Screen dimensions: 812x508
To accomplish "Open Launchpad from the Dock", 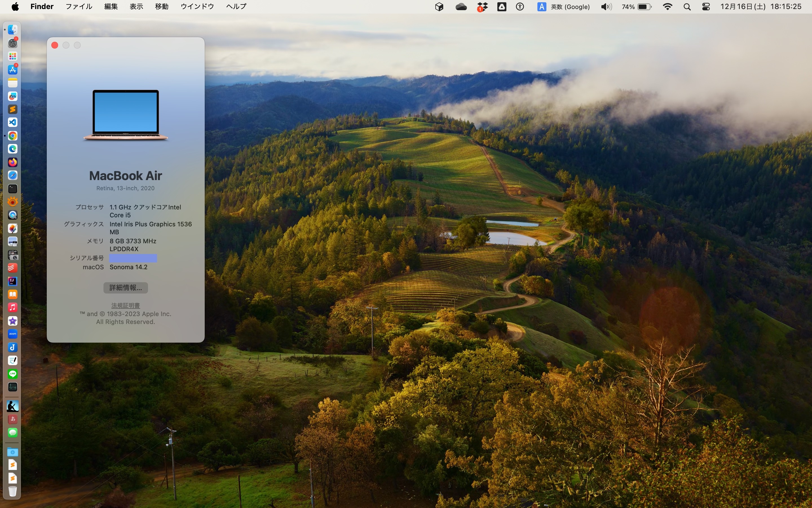I will [x=13, y=56].
